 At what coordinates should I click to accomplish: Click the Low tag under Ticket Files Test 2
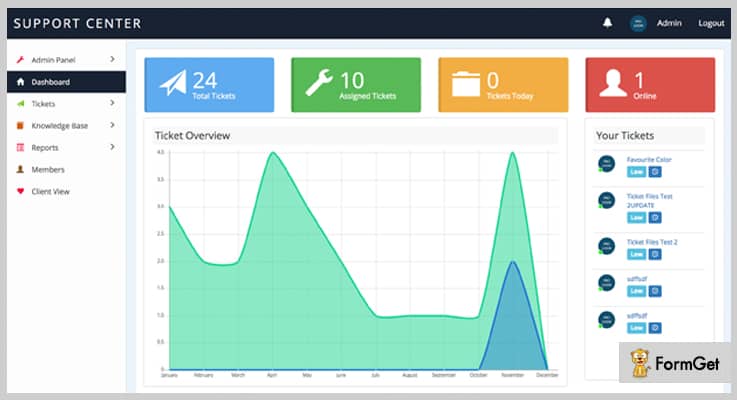coord(636,254)
